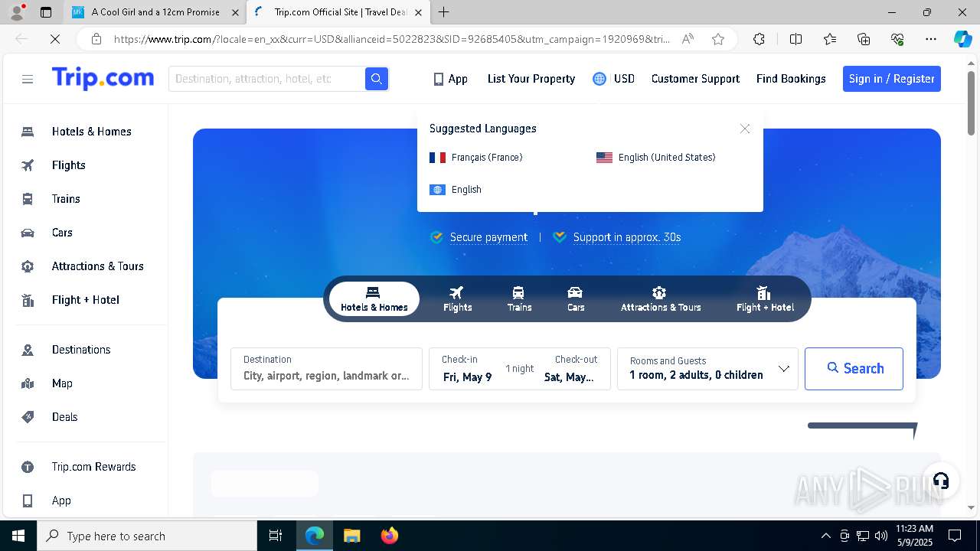Viewport: 980px width, 551px height.
Task: Choose Français (France) language
Action: pyautogui.click(x=476, y=158)
